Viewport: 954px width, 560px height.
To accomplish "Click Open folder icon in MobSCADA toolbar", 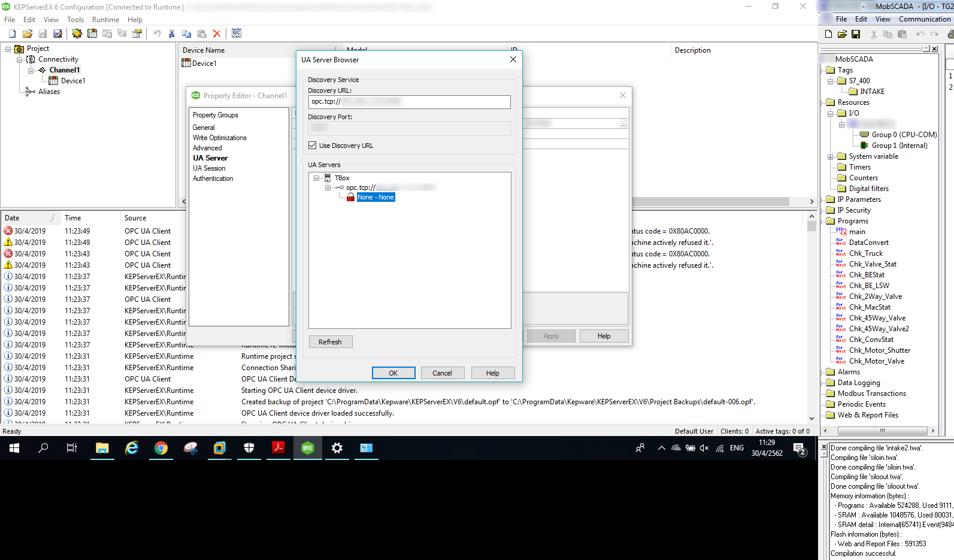I will coord(842,34).
